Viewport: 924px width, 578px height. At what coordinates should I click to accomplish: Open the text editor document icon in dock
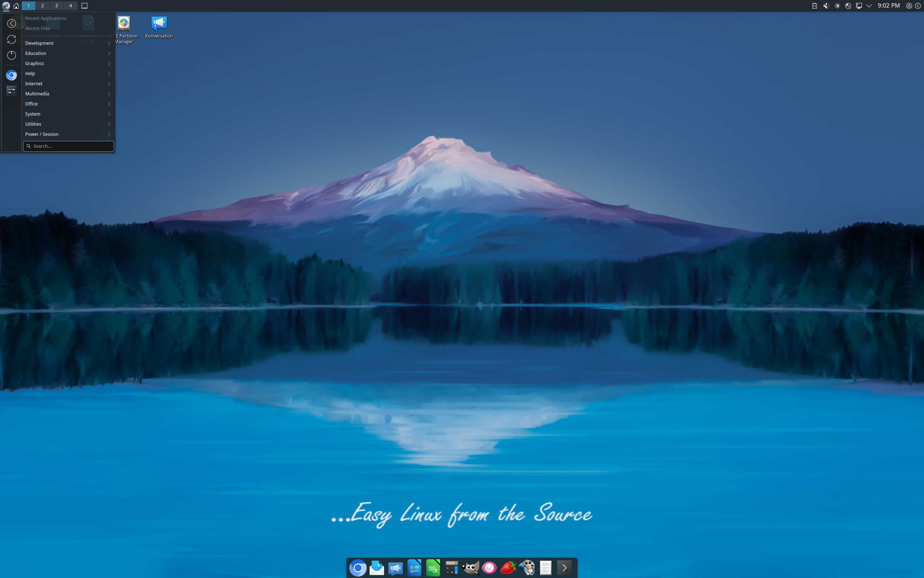545,568
